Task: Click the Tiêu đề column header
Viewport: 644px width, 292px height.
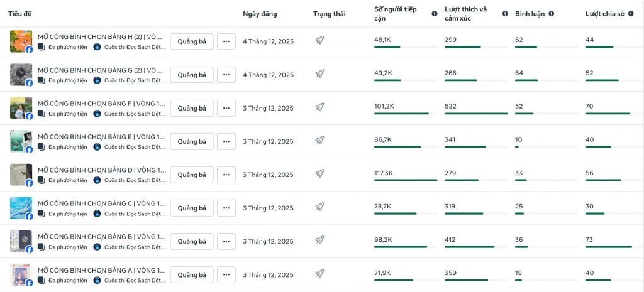Action: click(x=20, y=14)
